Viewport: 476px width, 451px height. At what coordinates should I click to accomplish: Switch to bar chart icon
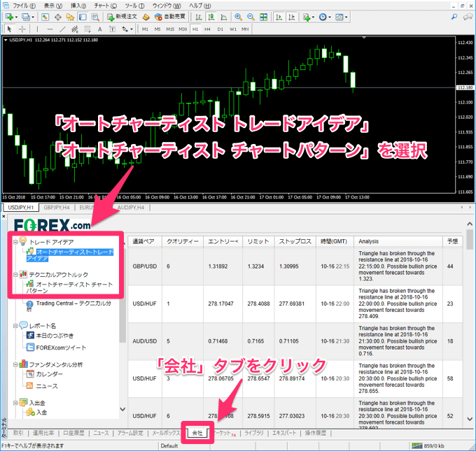pyautogui.click(x=199, y=17)
